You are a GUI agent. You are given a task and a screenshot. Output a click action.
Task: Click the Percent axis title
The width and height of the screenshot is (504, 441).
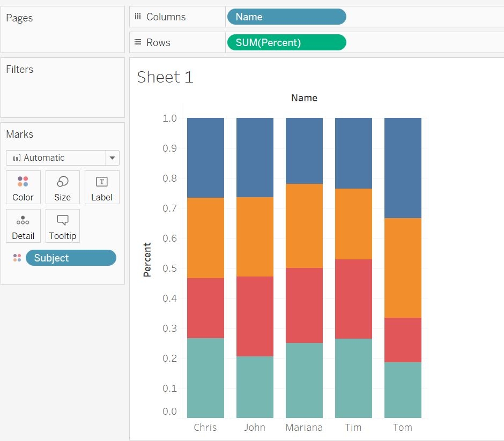point(147,259)
